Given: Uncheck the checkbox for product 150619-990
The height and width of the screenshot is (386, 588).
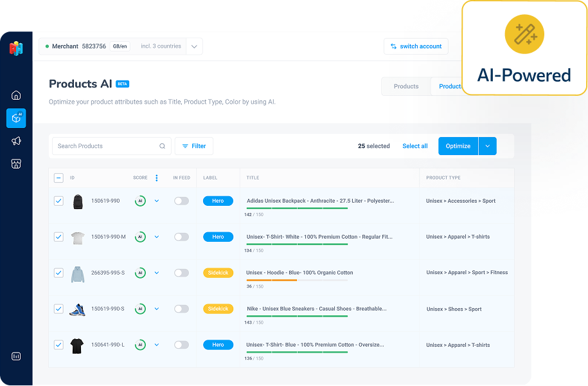Looking at the screenshot, I should tap(58, 201).
